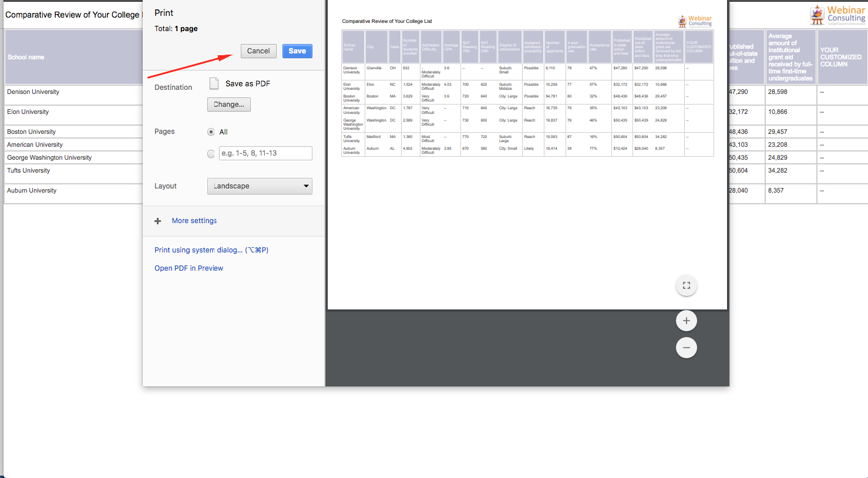The height and width of the screenshot is (478, 868).
Task: Click the fit to page preview icon
Action: (x=686, y=285)
